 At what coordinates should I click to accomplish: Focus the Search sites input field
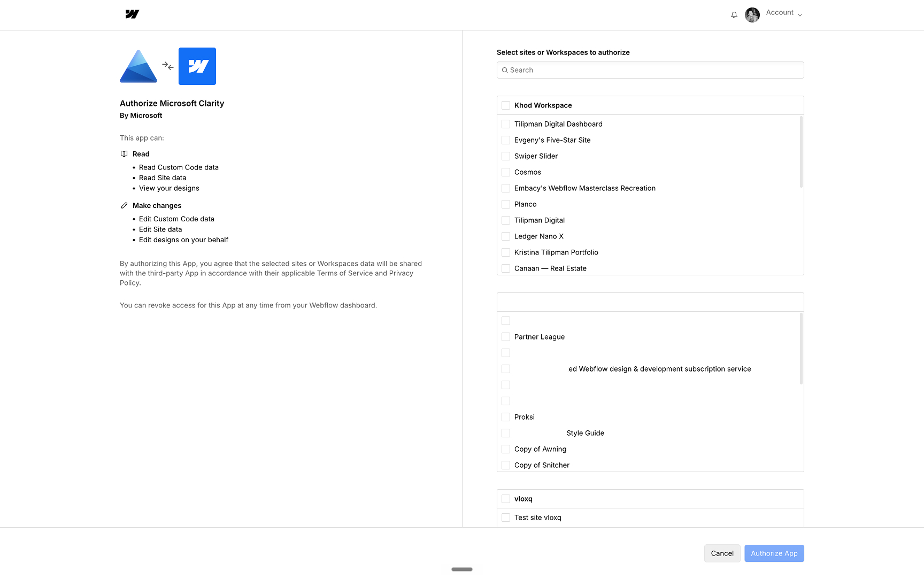pyautogui.click(x=650, y=70)
